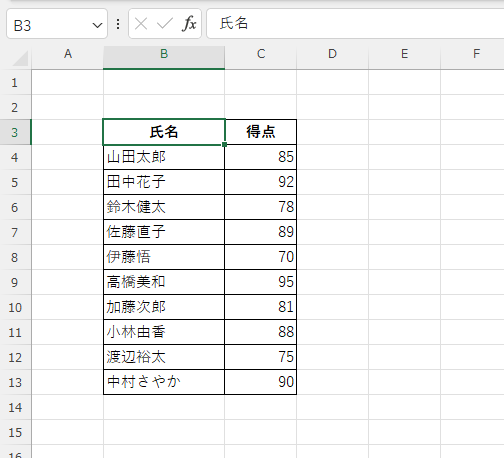Select the column E header

click(404, 57)
